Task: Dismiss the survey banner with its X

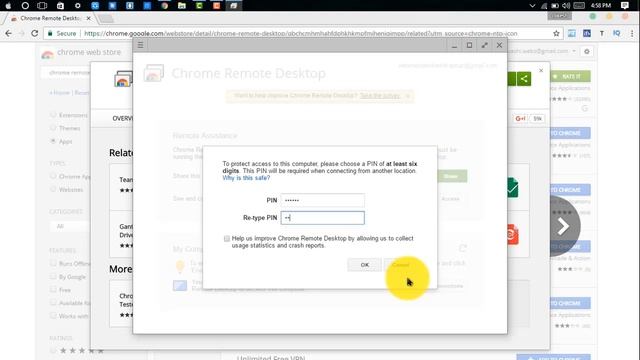Action: click(x=408, y=96)
